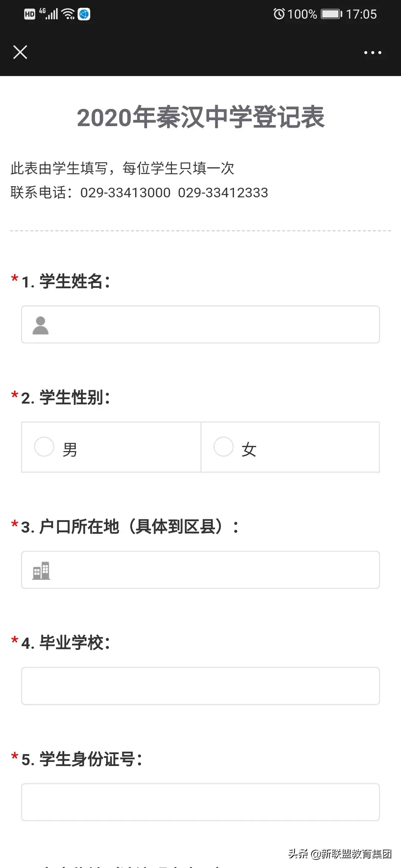Tap the battery icon in status bar
The height and width of the screenshot is (868, 401).
(x=331, y=14)
